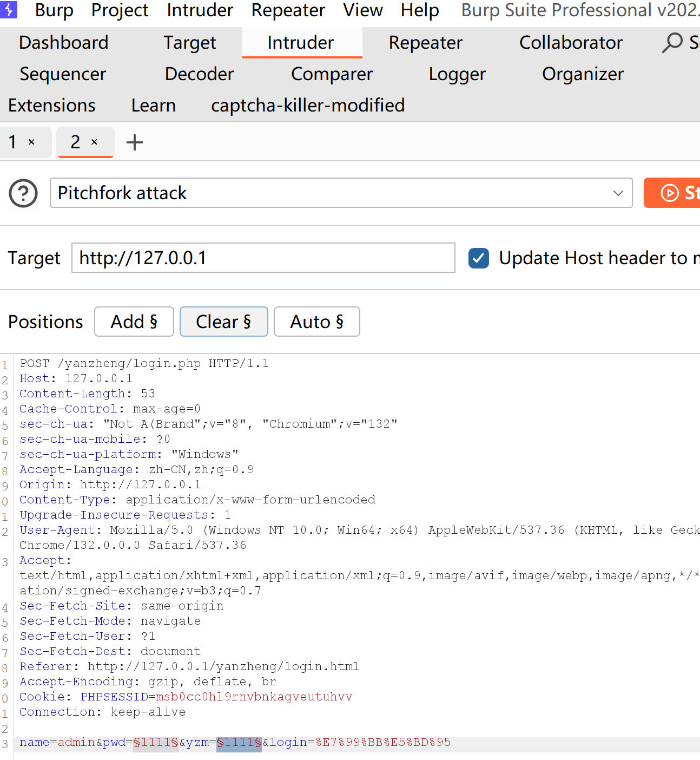The width and height of the screenshot is (700, 760).
Task: Click the Content-Type header line
Action: (197, 500)
